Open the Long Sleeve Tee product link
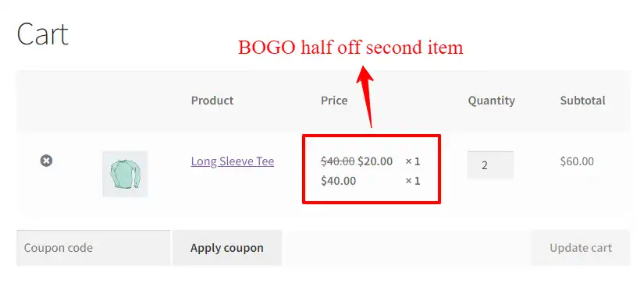The image size is (644, 290). coord(233,161)
